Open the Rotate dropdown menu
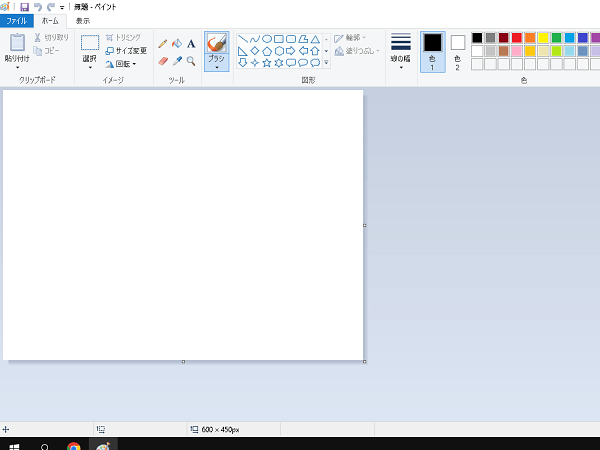 point(121,64)
